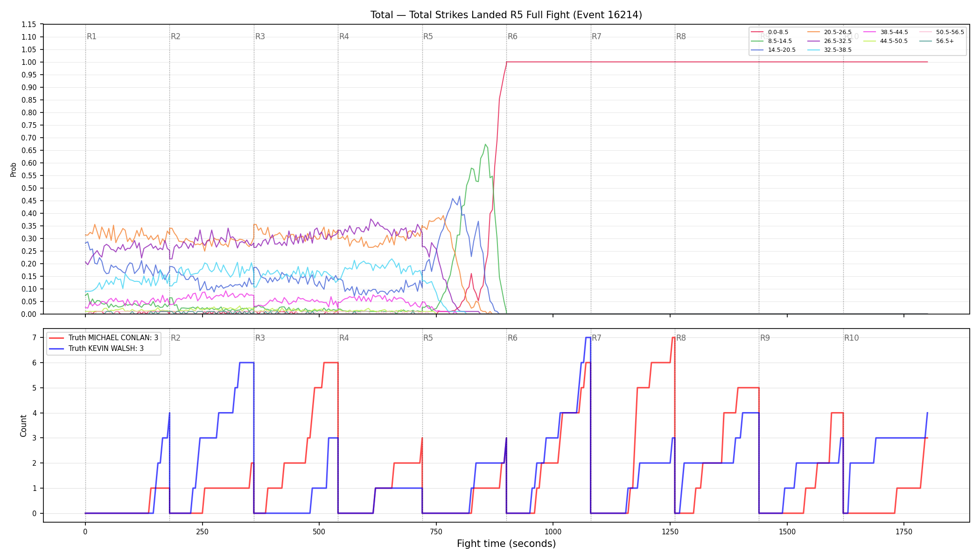Viewport: 980px width, 560px height.
Task: Click the '1000' tick on time axis
Action: click(553, 532)
